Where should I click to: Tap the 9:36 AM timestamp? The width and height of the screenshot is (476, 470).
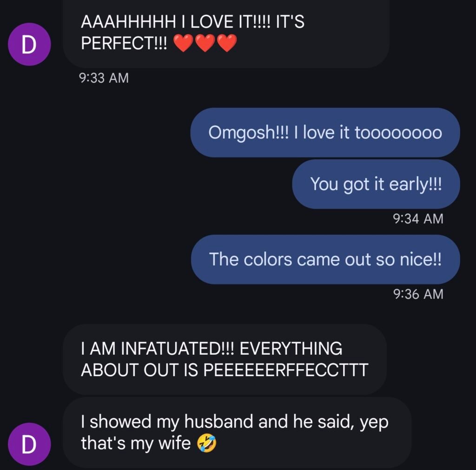[x=418, y=294]
